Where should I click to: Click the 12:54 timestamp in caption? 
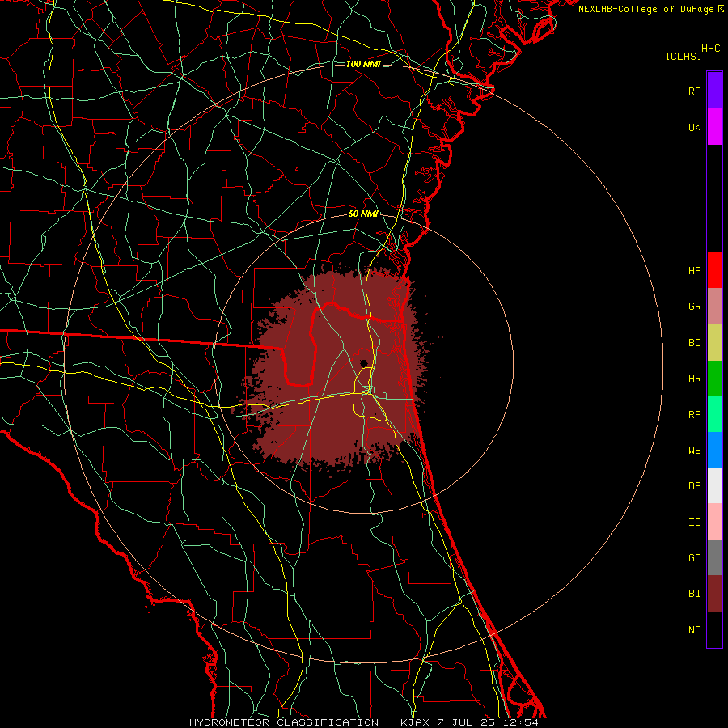521,722
